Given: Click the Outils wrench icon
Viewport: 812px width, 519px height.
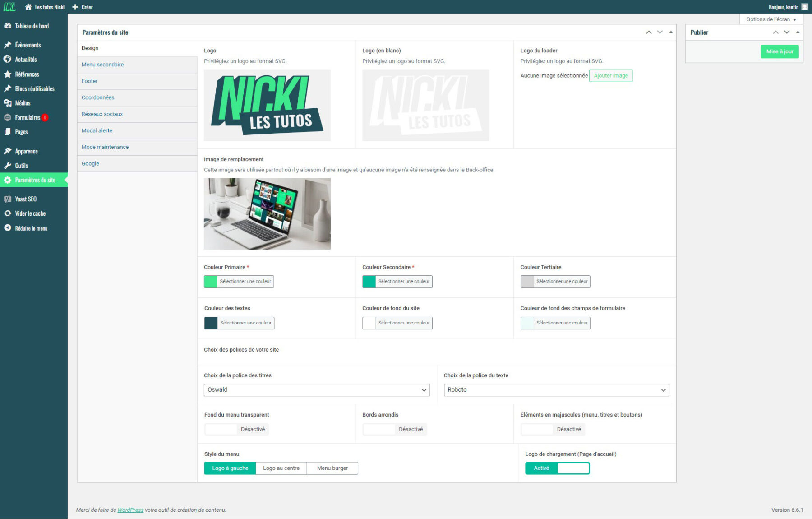Looking at the screenshot, I should [8, 166].
